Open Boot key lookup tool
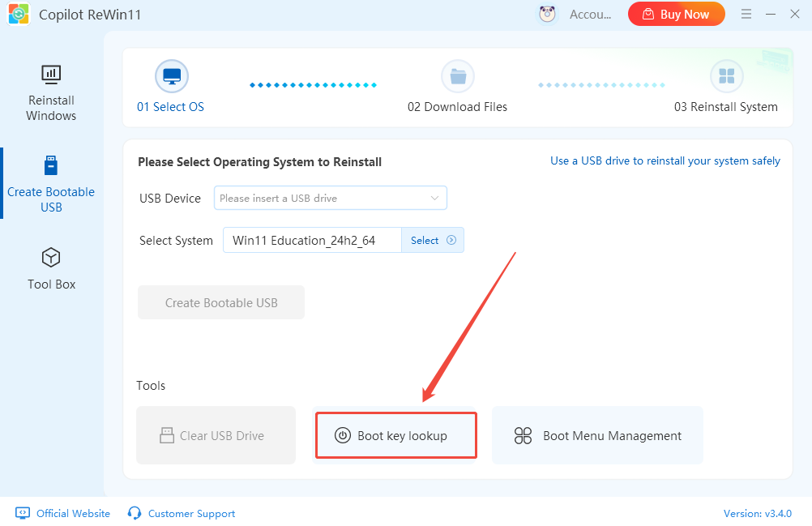 pos(395,435)
